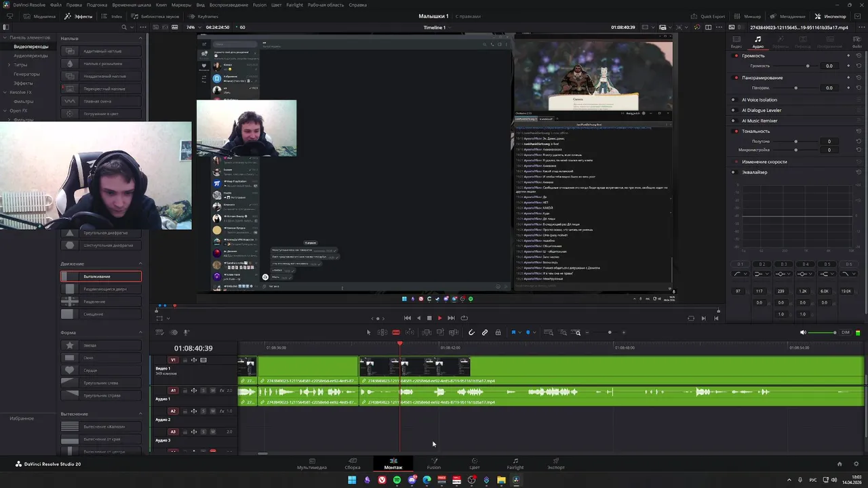Toggle timeline snapping magnet icon

point(471,332)
